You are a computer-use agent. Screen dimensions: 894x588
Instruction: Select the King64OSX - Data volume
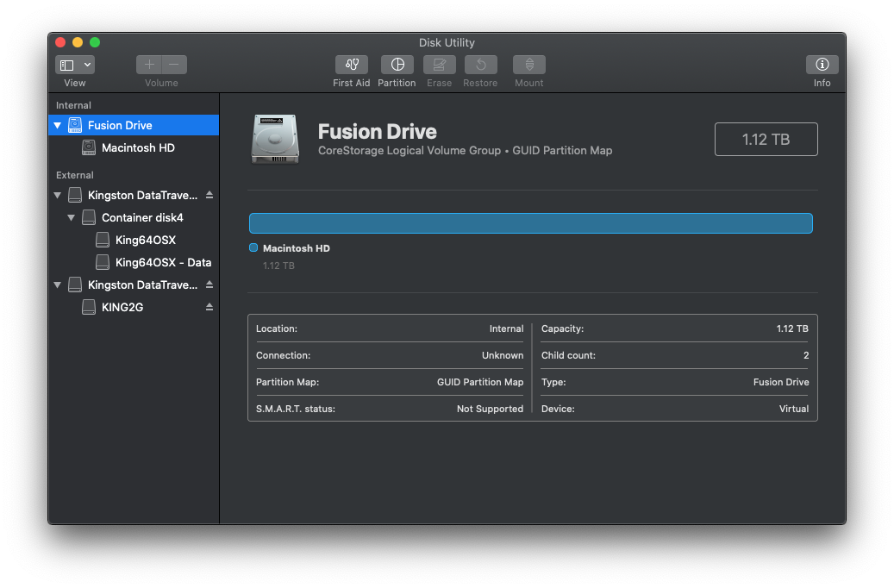point(134,262)
